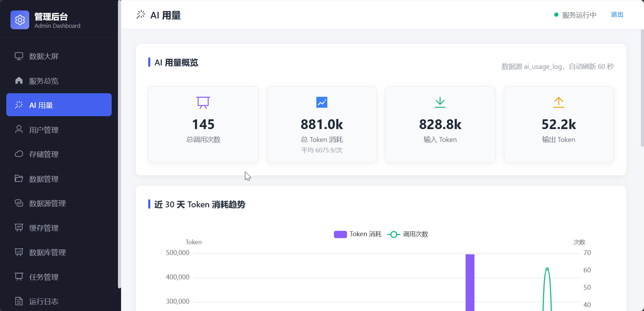This screenshot has height=311, width=644.
Task: Click the cloud icon beside 存储管理
Action: [x=19, y=154]
